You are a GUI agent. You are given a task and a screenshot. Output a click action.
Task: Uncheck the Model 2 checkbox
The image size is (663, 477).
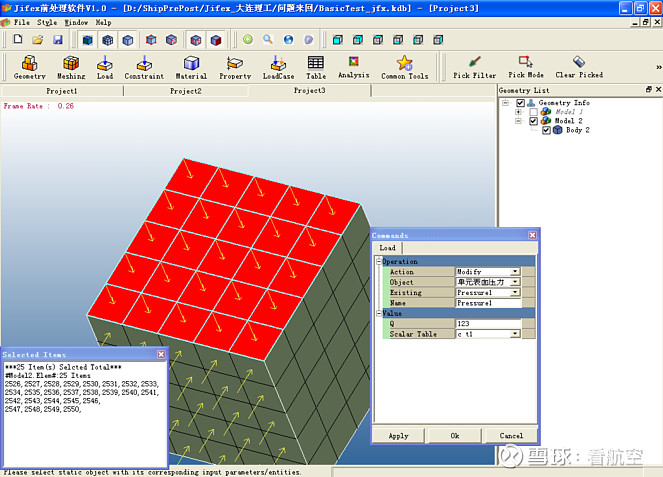534,121
